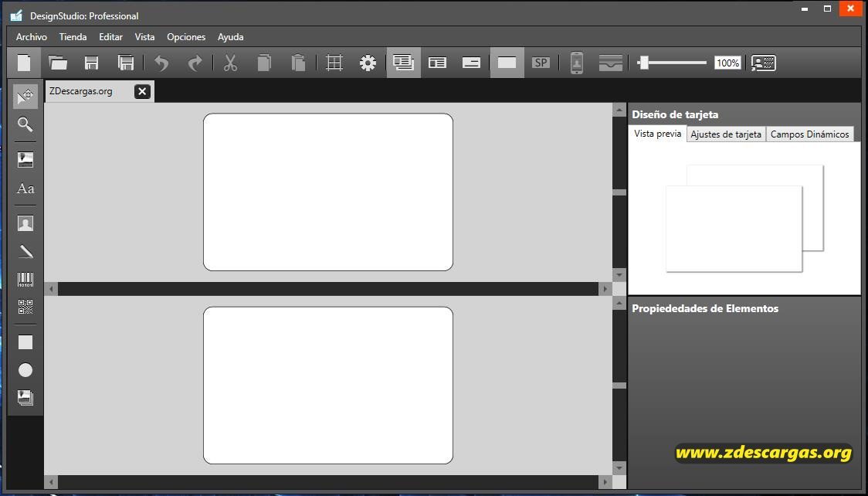Show the front card side only
This screenshot has width=868, height=496.
(437, 63)
